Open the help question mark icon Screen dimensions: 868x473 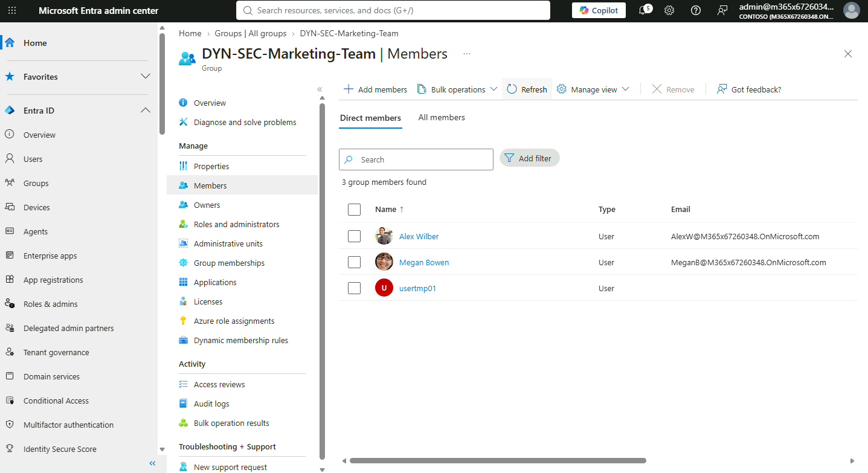click(x=696, y=10)
